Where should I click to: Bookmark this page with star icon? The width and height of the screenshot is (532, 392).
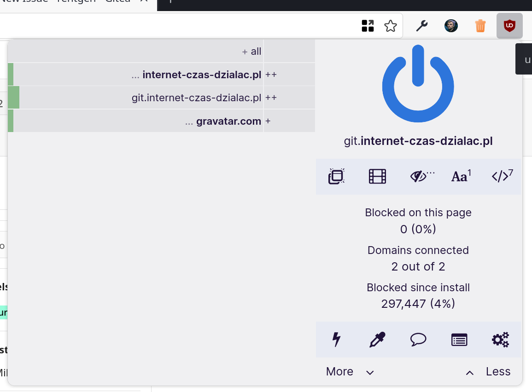click(x=391, y=26)
